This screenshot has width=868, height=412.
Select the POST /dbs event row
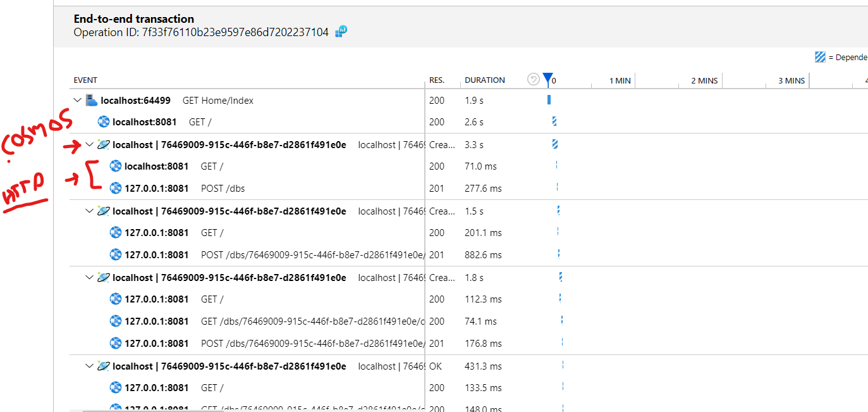click(x=221, y=188)
